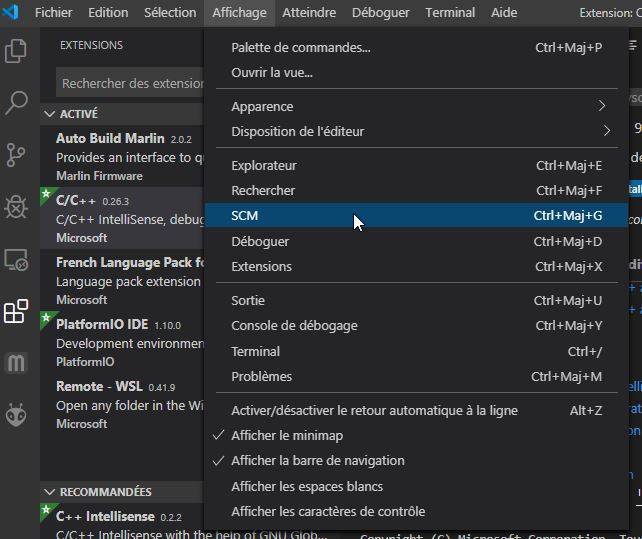Image resolution: width=642 pixels, height=539 pixels.
Task: Open Remote Explorer icon in activity bar
Action: click(x=16, y=259)
